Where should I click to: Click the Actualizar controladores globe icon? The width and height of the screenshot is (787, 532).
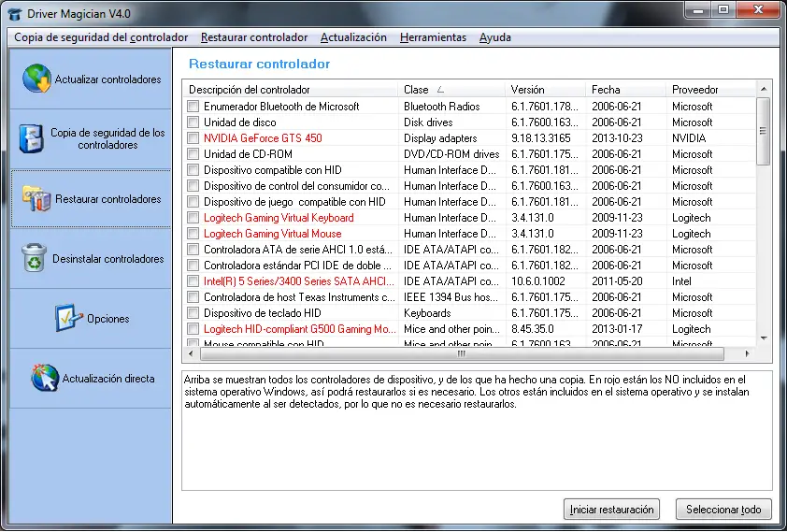pyautogui.click(x=36, y=79)
